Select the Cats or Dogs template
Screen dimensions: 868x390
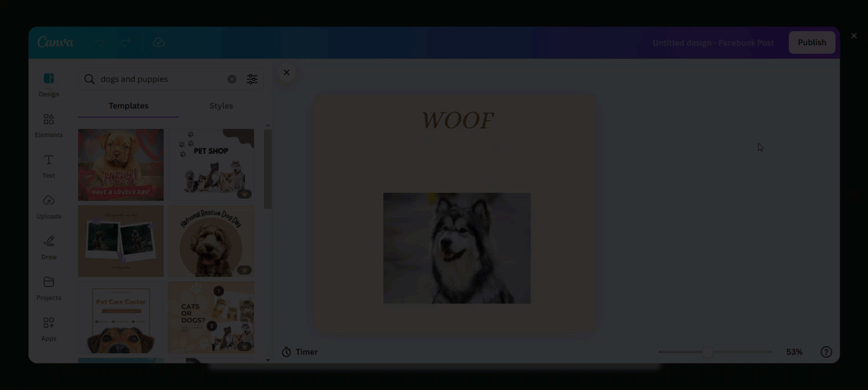(211, 317)
